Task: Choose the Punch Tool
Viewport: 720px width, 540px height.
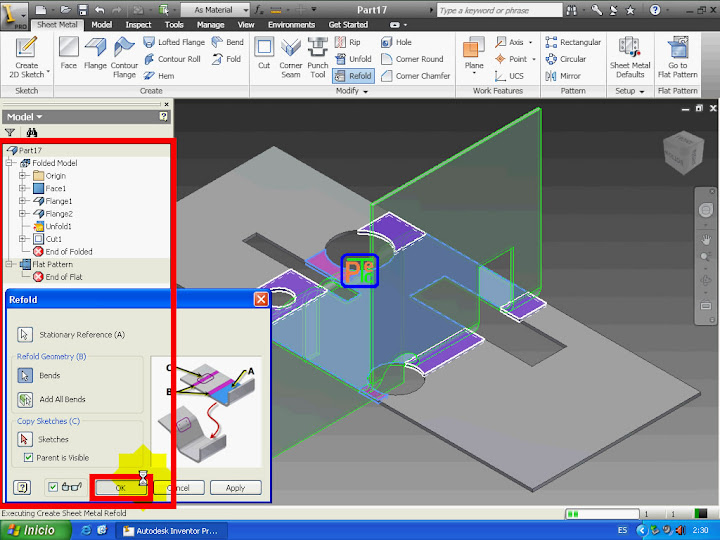Action: coord(317,57)
